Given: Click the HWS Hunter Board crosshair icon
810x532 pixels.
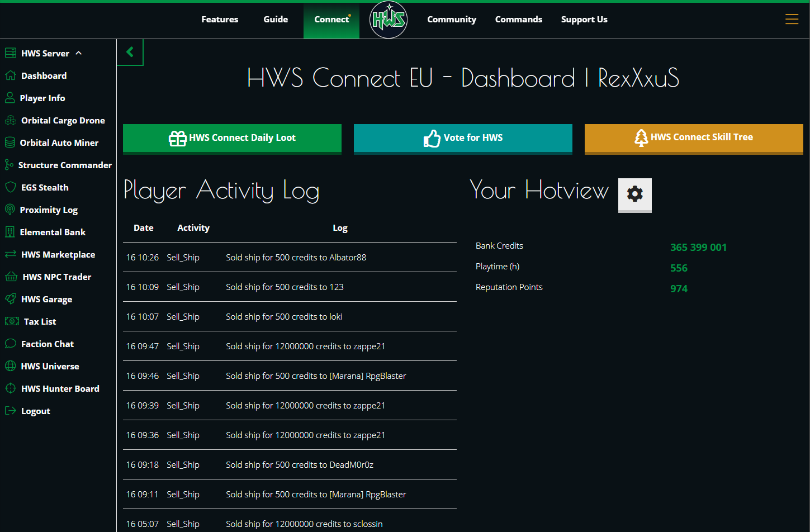Looking at the screenshot, I should pyautogui.click(x=10, y=388).
